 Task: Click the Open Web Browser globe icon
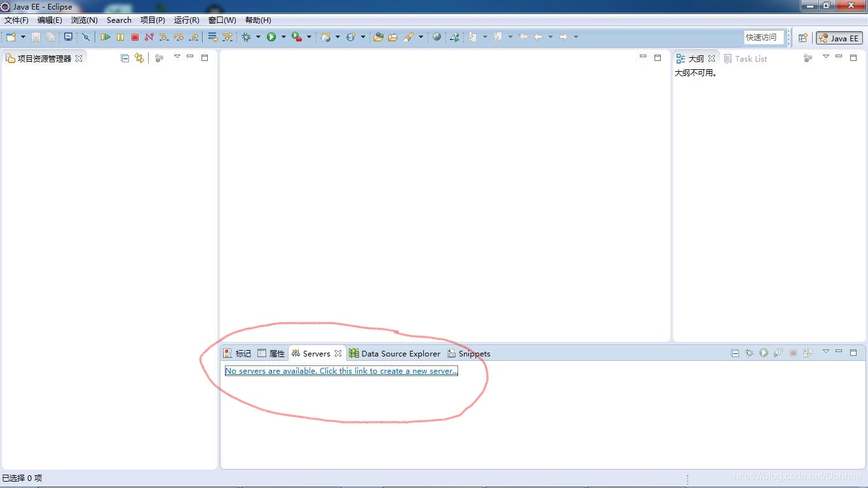[437, 37]
